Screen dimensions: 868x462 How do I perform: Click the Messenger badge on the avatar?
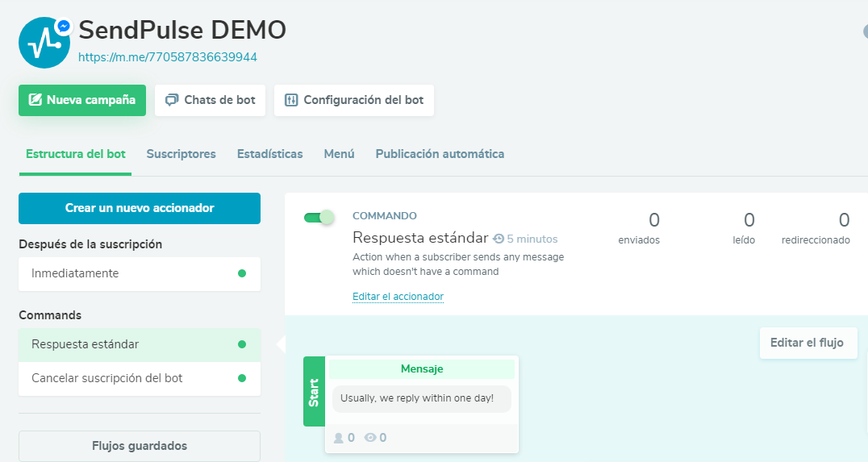point(64,26)
